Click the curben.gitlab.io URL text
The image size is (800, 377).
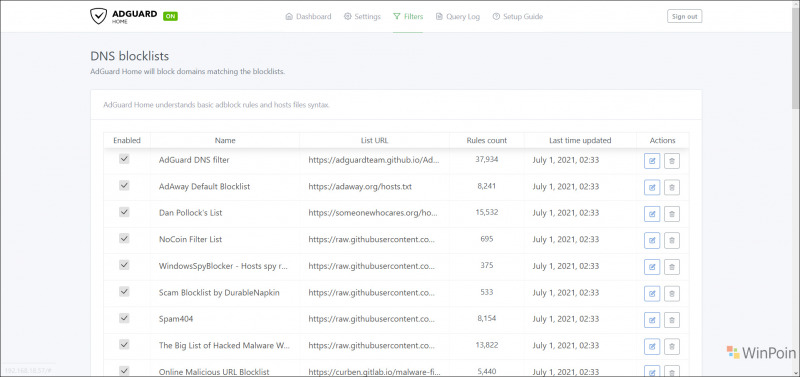coord(373,372)
